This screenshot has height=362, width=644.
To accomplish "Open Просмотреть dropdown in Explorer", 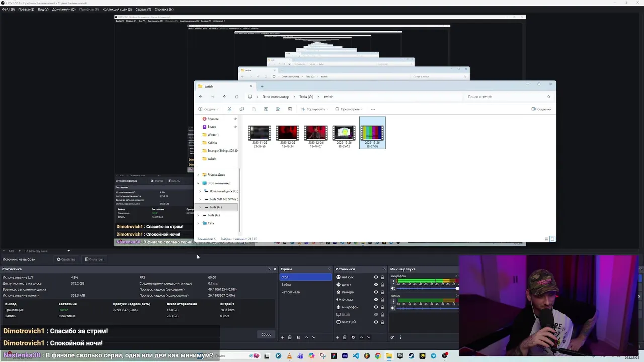I will [x=350, y=109].
